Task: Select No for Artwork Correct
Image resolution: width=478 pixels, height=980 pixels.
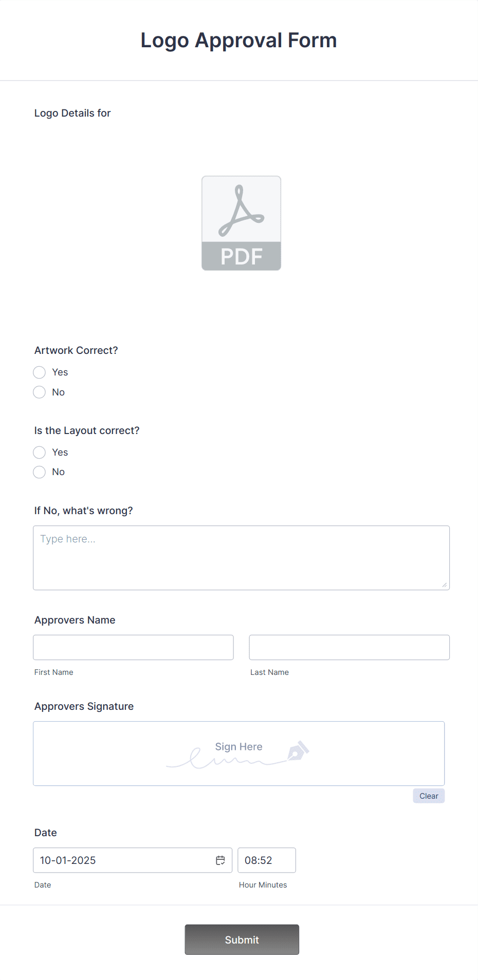Action: click(x=39, y=392)
